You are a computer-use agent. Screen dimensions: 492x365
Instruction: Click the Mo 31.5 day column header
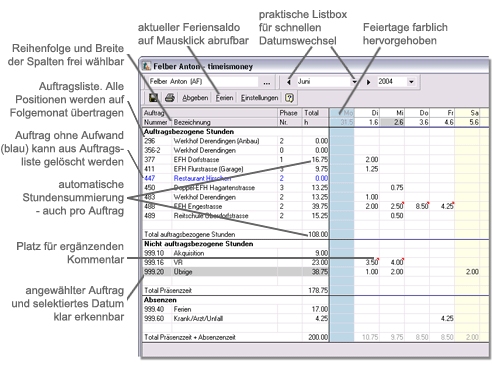[342, 117]
